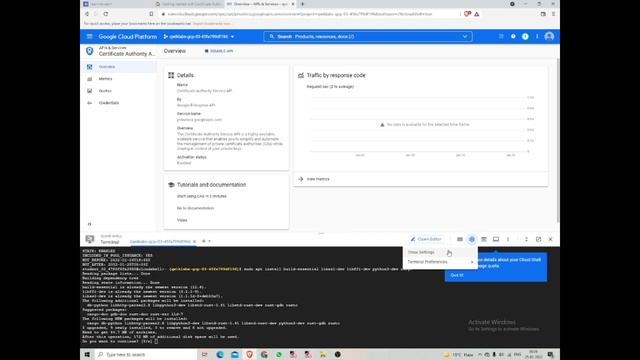Open the Mail app from the taskbar
Image resolution: width=640 pixels, height=360 pixels.
coord(235,354)
